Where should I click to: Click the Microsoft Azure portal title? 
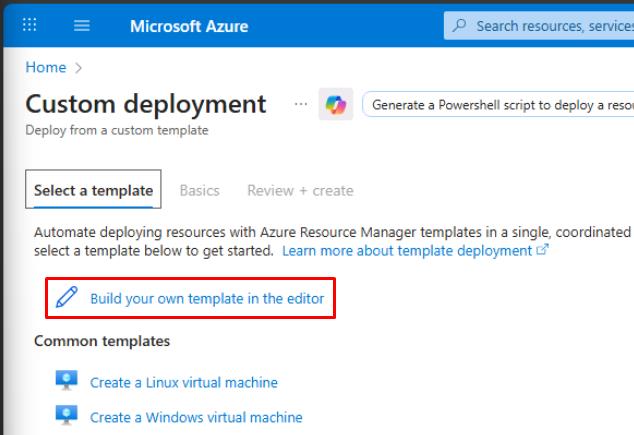point(189,26)
